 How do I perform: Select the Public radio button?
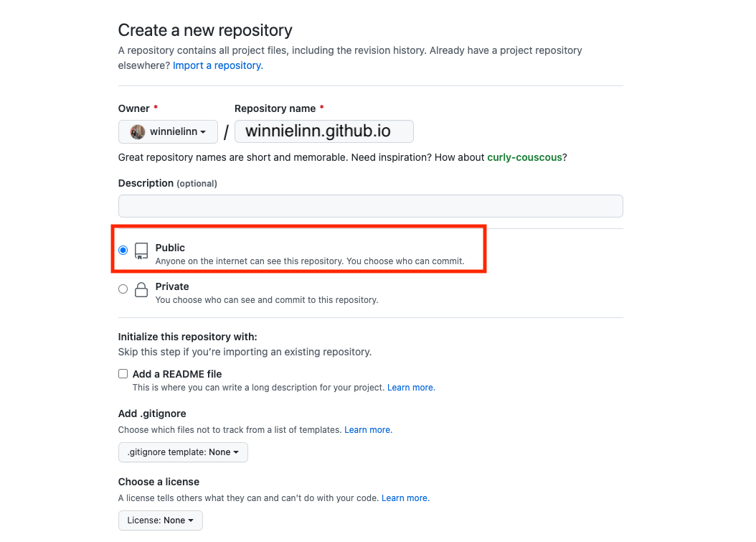(123, 251)
